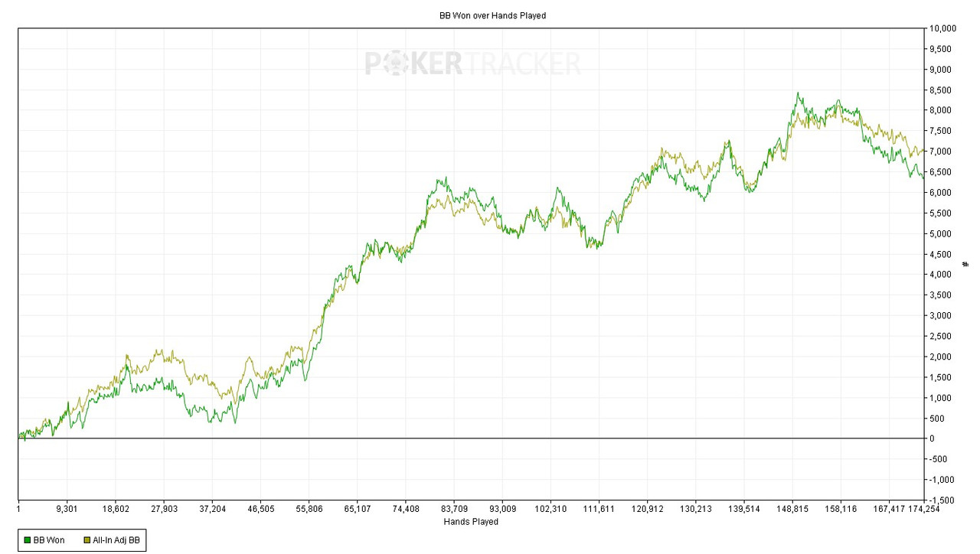Click the x-axis tick label "139,514"
Viewport: 980px width, 554px height.
(x=743, y=508)
